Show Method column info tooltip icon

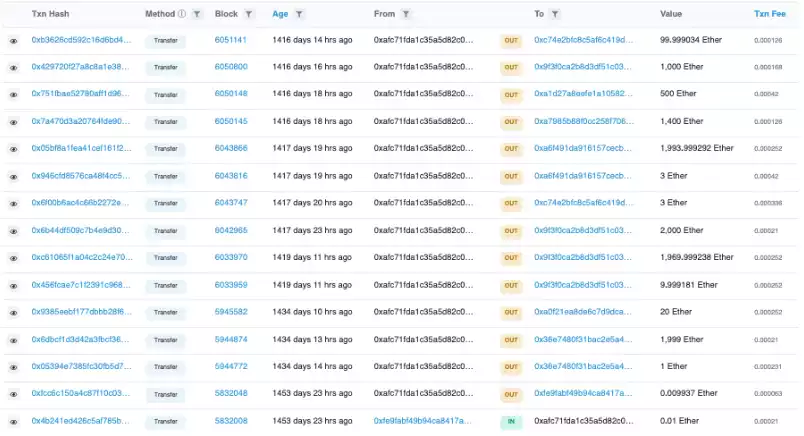pyautogui.click(x=182, y=14)
